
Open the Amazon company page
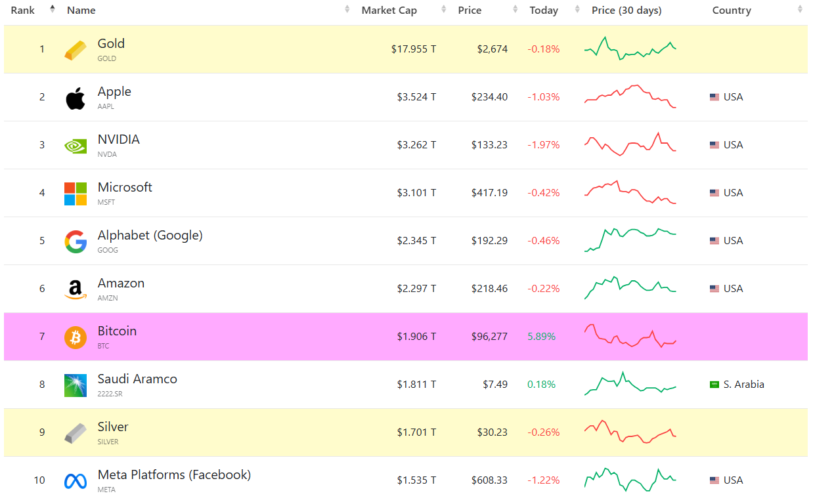coord(121,283)
